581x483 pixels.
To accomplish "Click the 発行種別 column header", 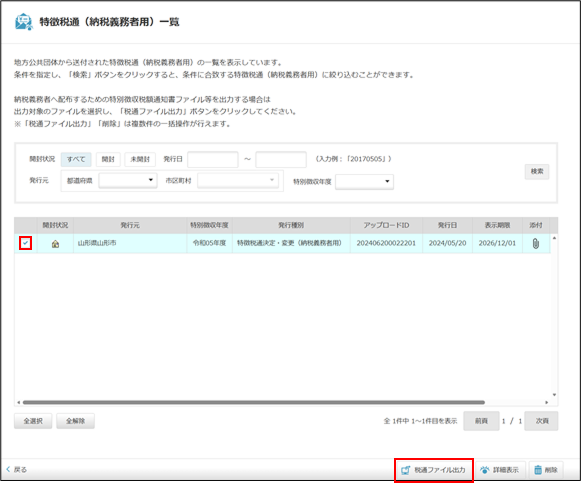I will click(291, 225).
